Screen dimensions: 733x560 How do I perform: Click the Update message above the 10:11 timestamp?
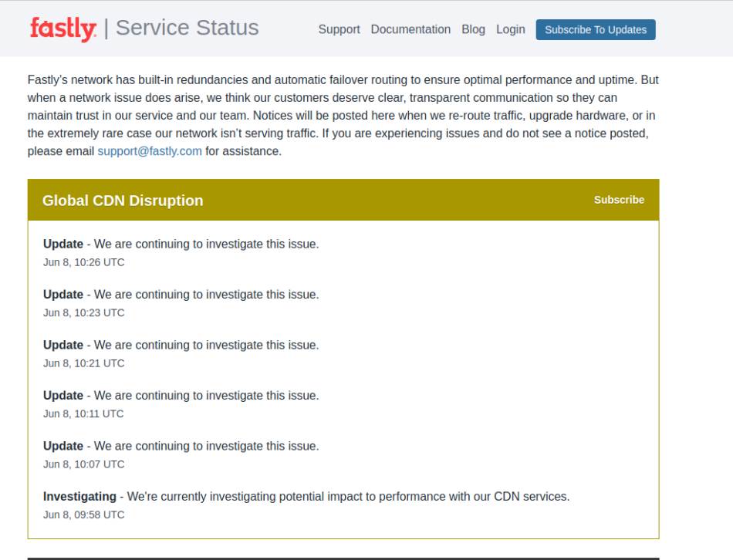point(181,396)
